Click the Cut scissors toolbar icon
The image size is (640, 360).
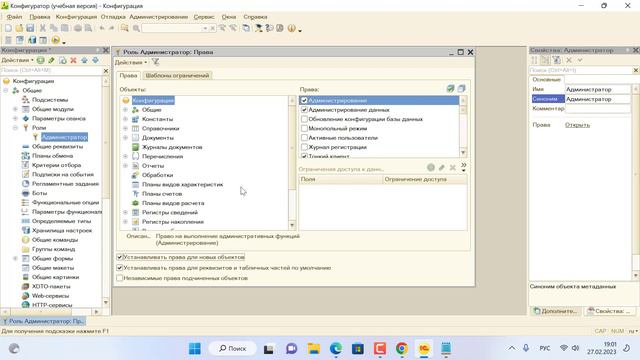[42, 28]
